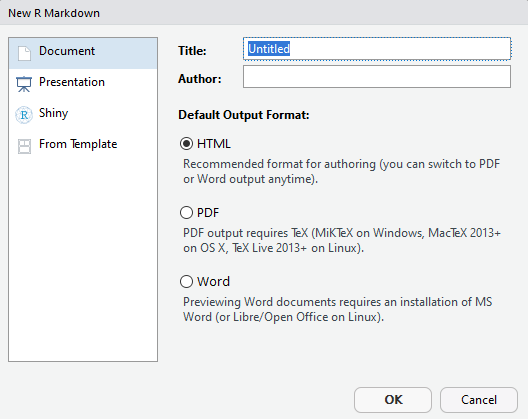Click the 'Default Output Format:' heading
The image size is (528, 419).
[244, 115]
